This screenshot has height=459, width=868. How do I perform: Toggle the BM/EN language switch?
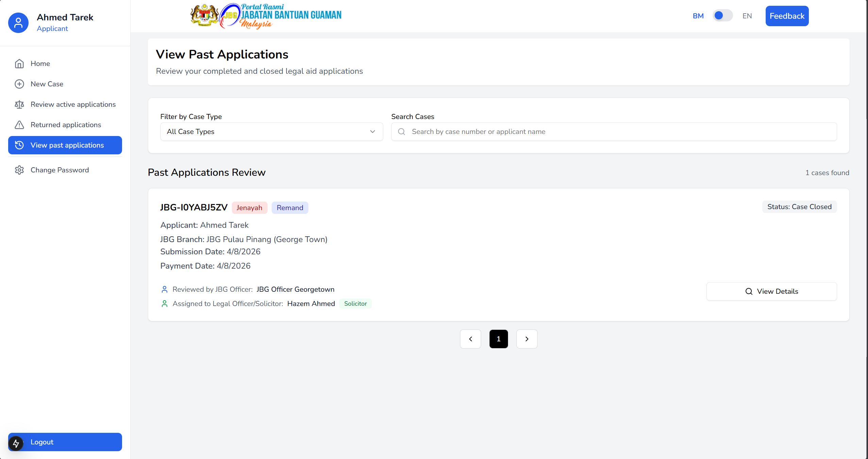[x=722, y=16]
